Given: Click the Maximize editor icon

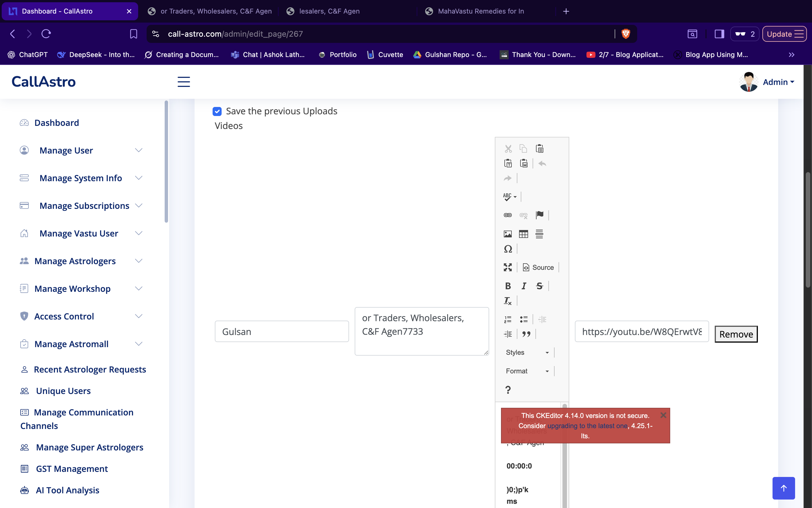Looking at the screenshot, I should [x=508, y=268].
